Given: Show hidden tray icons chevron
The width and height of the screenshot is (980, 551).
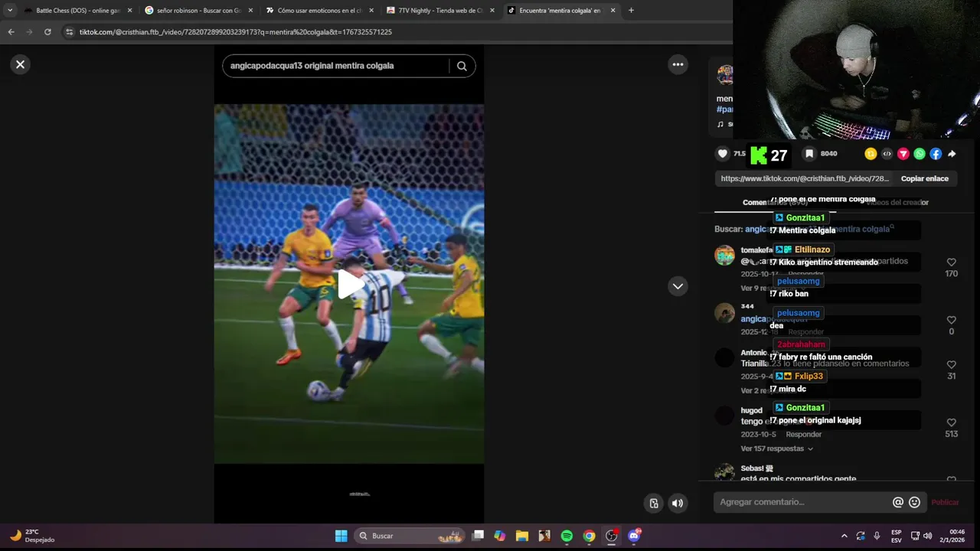Looking at the screenshot, I should [844, 536].
